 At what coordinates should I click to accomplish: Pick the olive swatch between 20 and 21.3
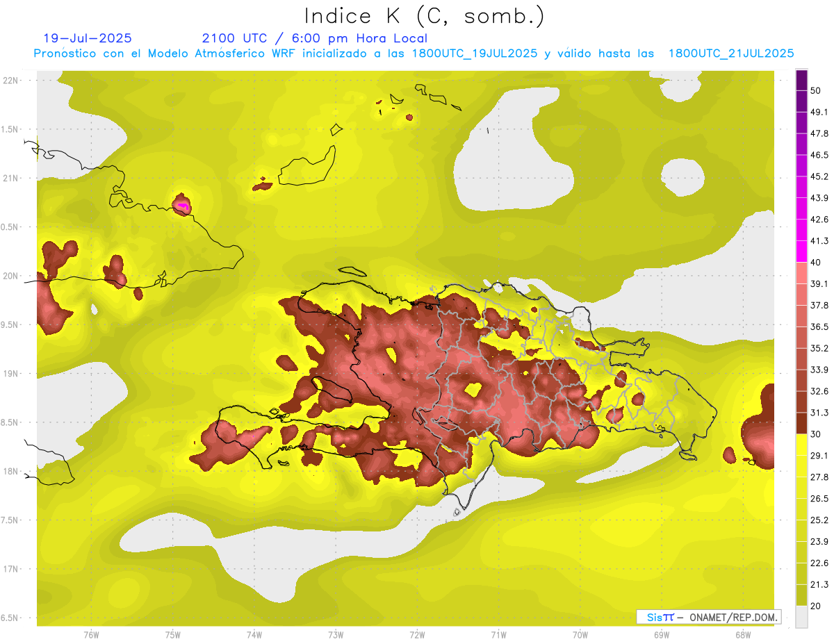tap(801, 595)
